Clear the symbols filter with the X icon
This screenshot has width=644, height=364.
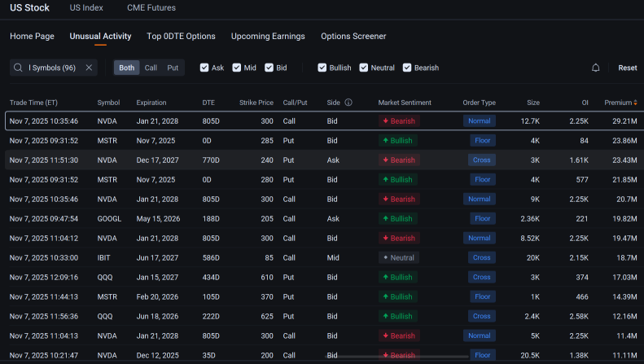coord(89,68)
